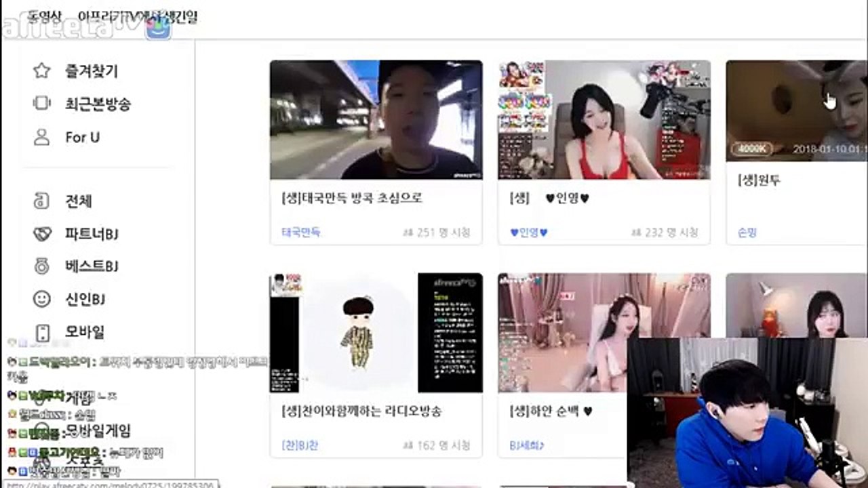
Task: Open the 원두 stream thumbnail
Action: pos(797,111)
